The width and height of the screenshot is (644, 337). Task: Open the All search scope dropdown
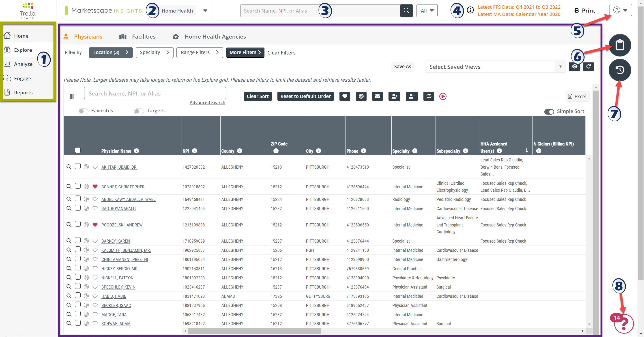click(427, 11)
